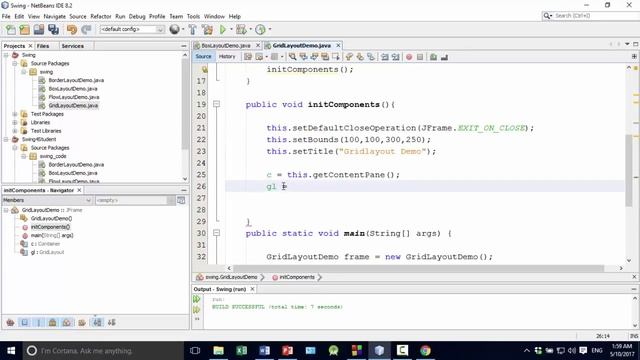This screenshot has width=640, height=360.
Task: Open the Source menu
Action: [x=78, y=16]
